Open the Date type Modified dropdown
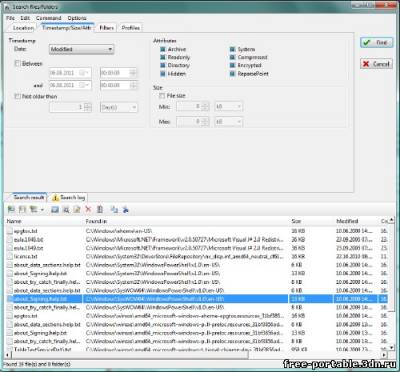 [81, 49]
